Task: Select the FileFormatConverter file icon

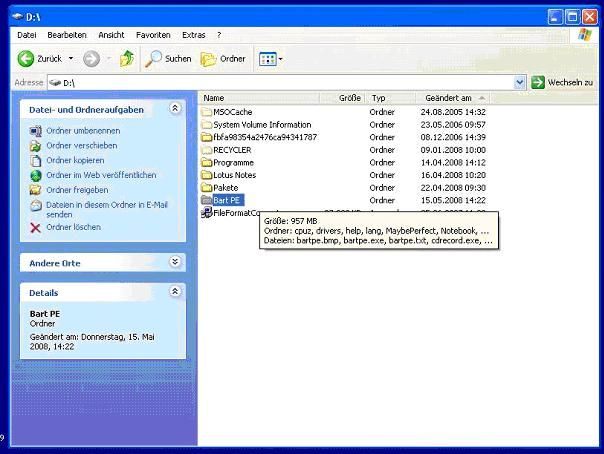Action: (207, 213)
